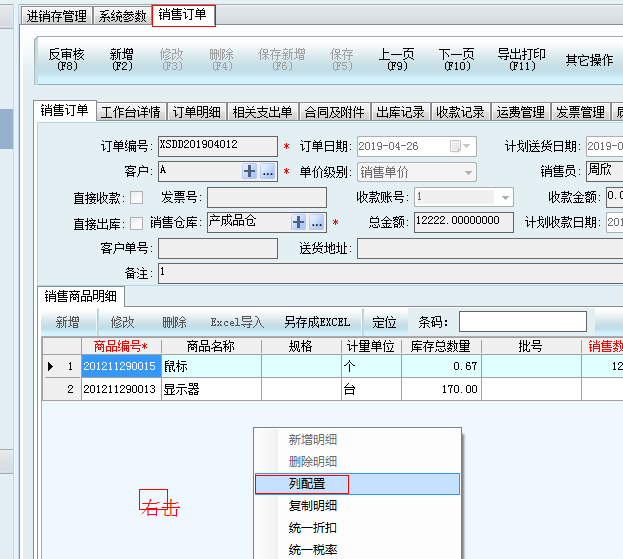Select 复制明细 from context menu
The width and height of the screenshot is (623, 559).
pyautogui.click(x=312, y=506)
